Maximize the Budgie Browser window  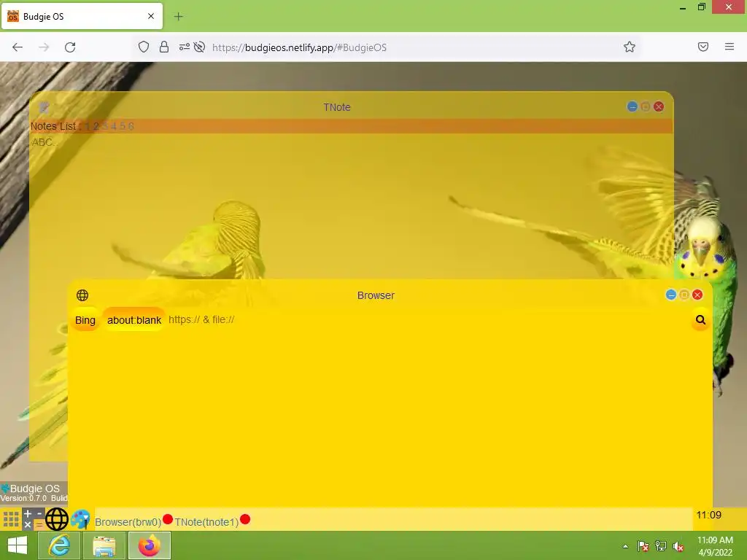coord(684,295)
